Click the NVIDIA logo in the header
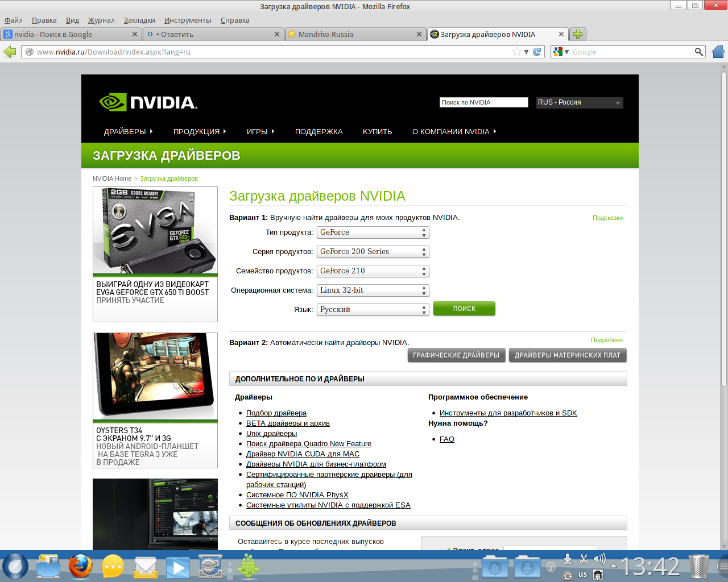 coord(148,102)
